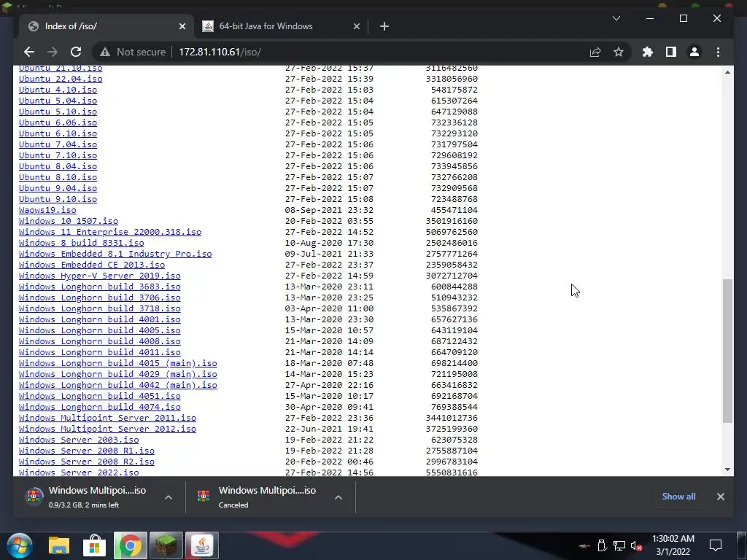Screen dimensions: 747x560
Task: Open Windows_Server_2003.iso link
Action: pos(79,440)
